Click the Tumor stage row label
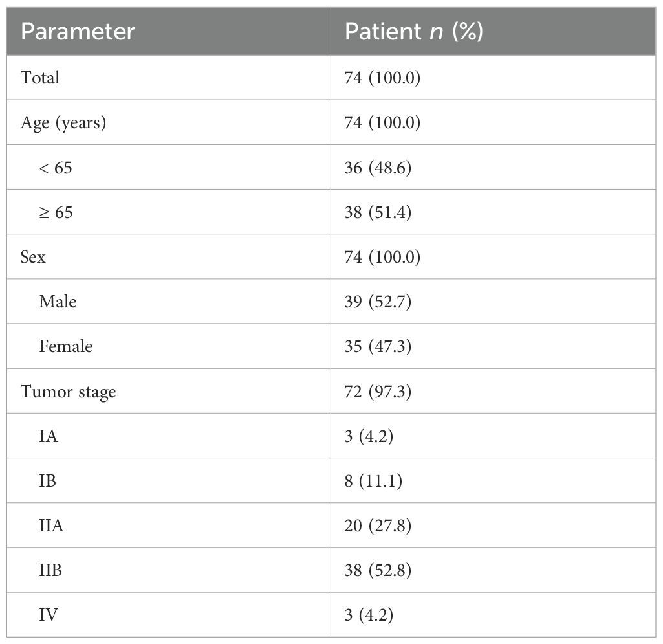663x644 pixels. tap(68, 392)
